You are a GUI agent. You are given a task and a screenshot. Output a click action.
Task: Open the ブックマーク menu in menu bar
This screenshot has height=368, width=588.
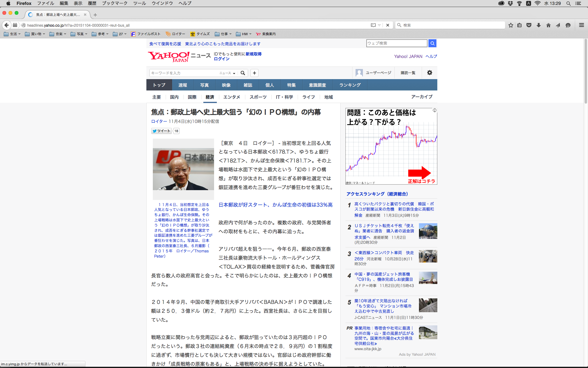[115, 3]
